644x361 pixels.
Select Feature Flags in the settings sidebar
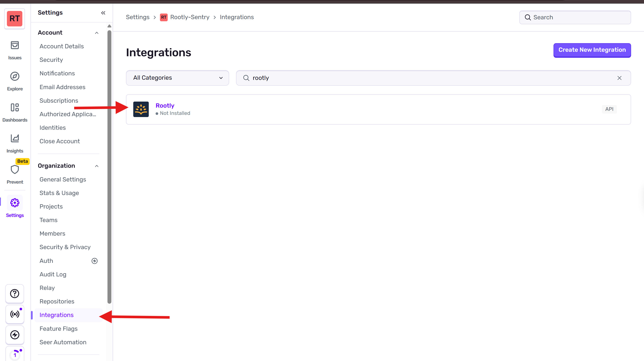coord(58,329)
